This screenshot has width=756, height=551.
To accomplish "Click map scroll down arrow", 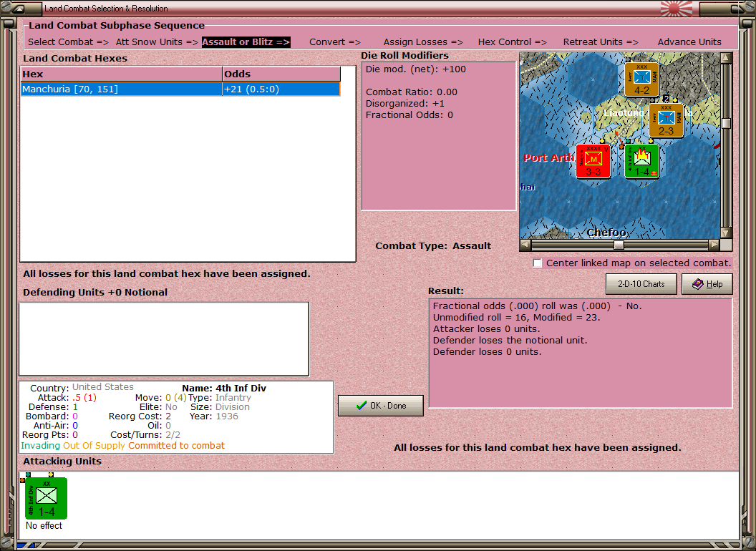I will pyautogui.click(x=726, y=233).
